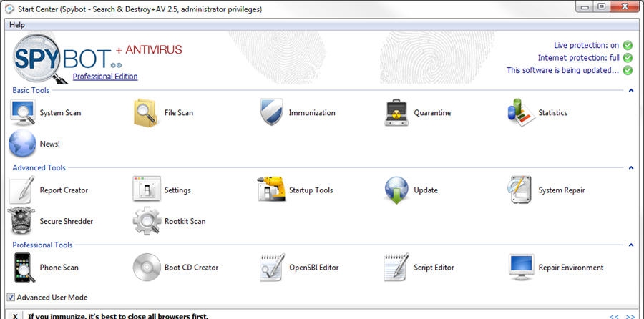644x319 pixels.
Task: Collapse the Basic Tools section
Action: (631, 90)
